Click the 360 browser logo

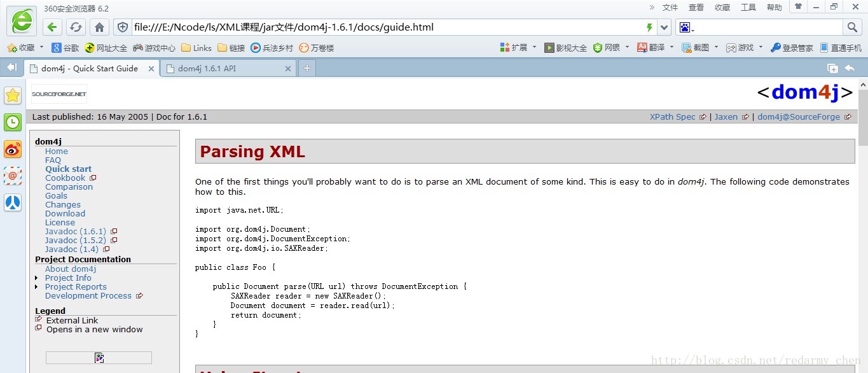point(22,21)
